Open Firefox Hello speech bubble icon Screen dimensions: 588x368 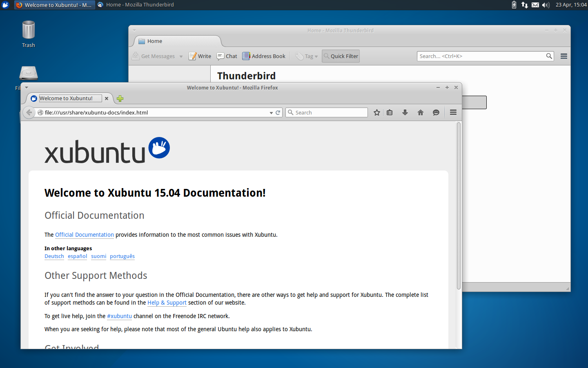436,112
